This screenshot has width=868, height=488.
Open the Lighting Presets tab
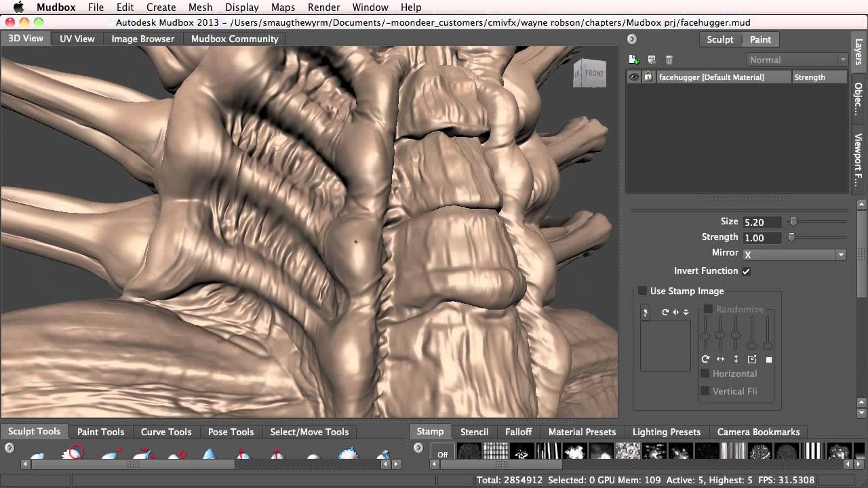click(667, 432)
